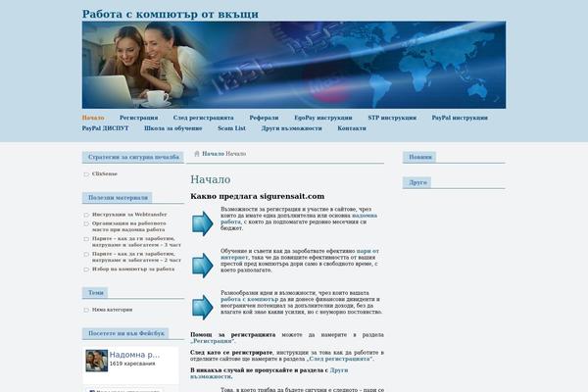Open the 'Няма категории' item under Теми
This screenshot has height=392, width=588.
112,310
